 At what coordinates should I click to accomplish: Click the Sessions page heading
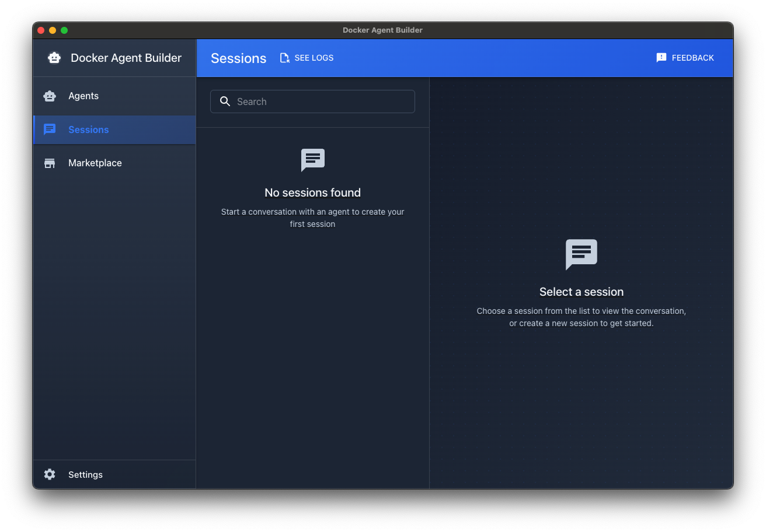[x=238, y=58]
